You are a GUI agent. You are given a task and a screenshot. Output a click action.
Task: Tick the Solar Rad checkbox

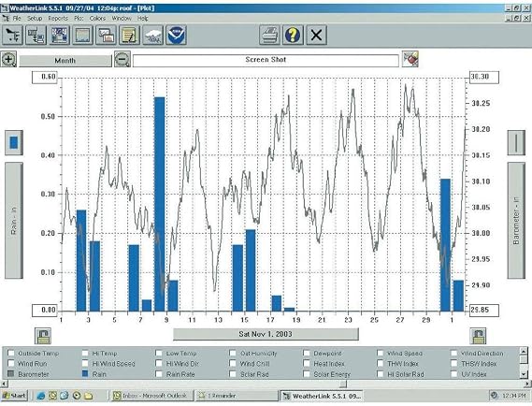(x=233, y=374)
